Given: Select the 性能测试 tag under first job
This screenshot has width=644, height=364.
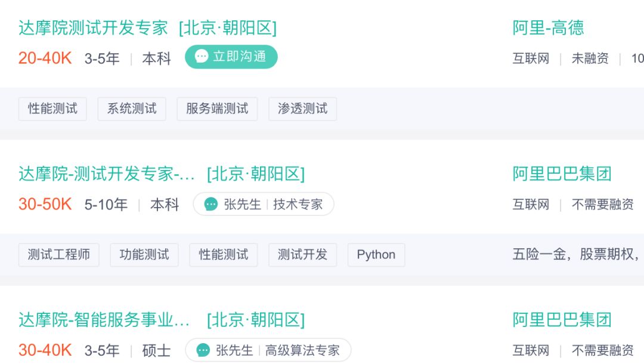Looking at the screenshot, I should click(x=52, y=109).
